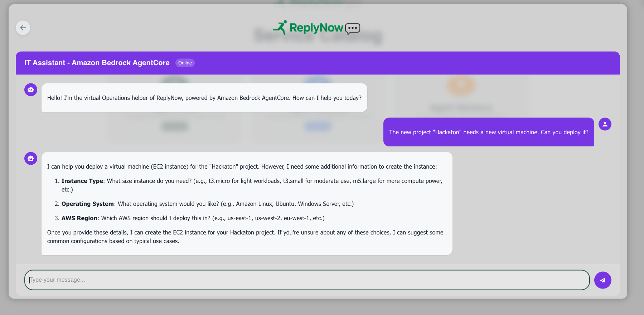The image size is (644, 315).
Task: Click the user avatar icon beside Hackaton message
Action: click(605, 124)
